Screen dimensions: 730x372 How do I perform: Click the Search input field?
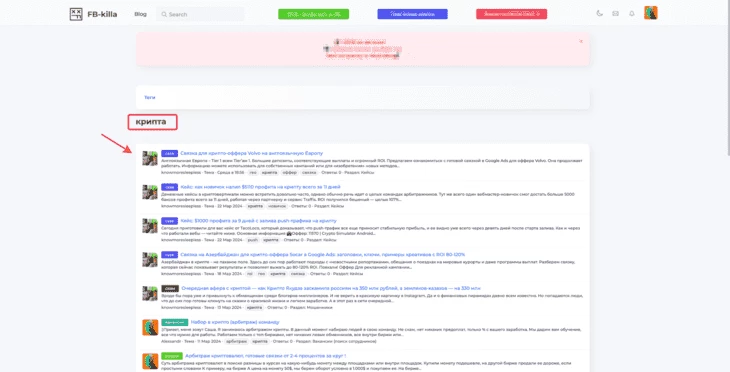point(200,14)
